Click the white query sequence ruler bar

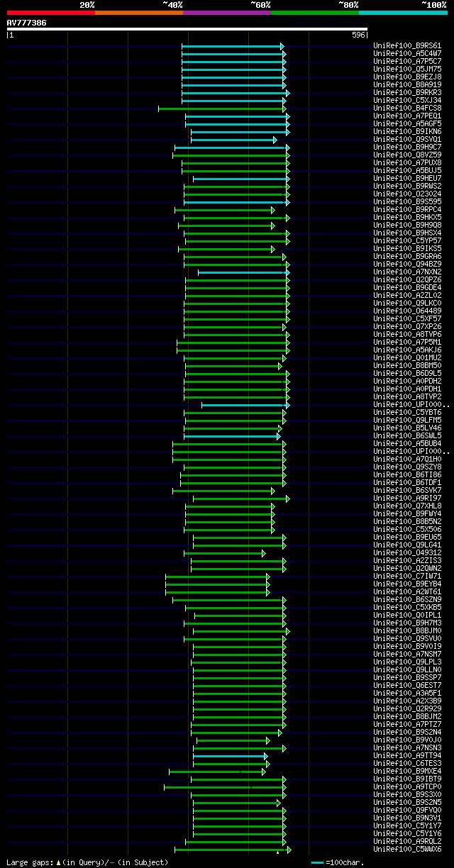(x=187, y=29)
